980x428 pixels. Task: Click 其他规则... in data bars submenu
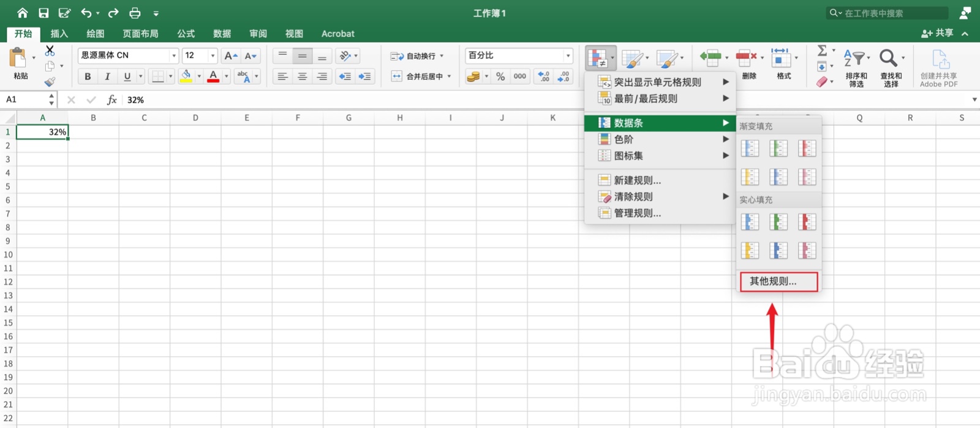click(778, 281)
